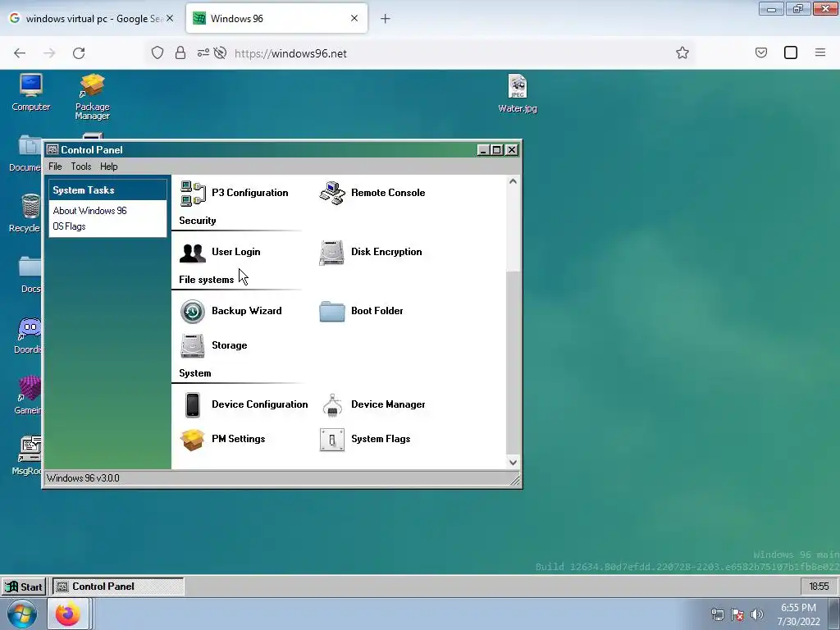
Task: Bookmark this page with the star icon
Action: pos(682,53)
